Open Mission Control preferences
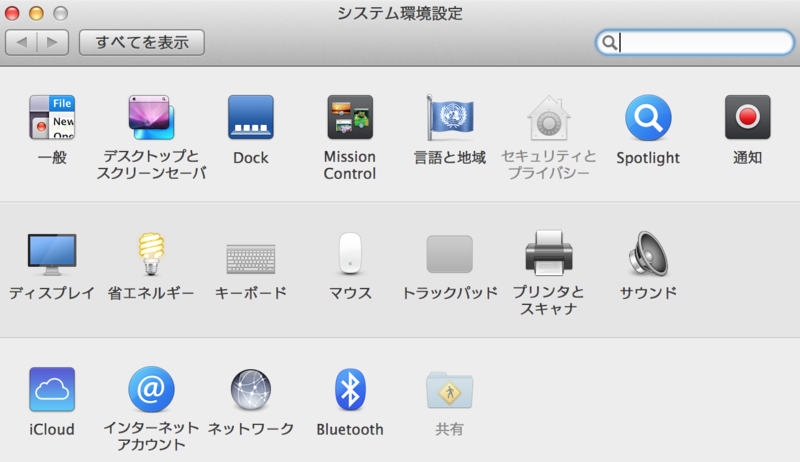Screen dimensions: 800x462 [x=350, y=117]
